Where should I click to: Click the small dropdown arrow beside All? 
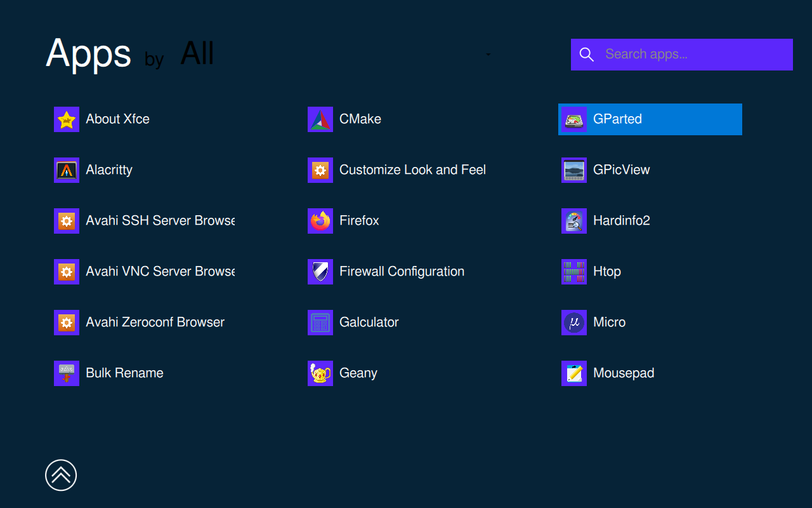[488, 55]
